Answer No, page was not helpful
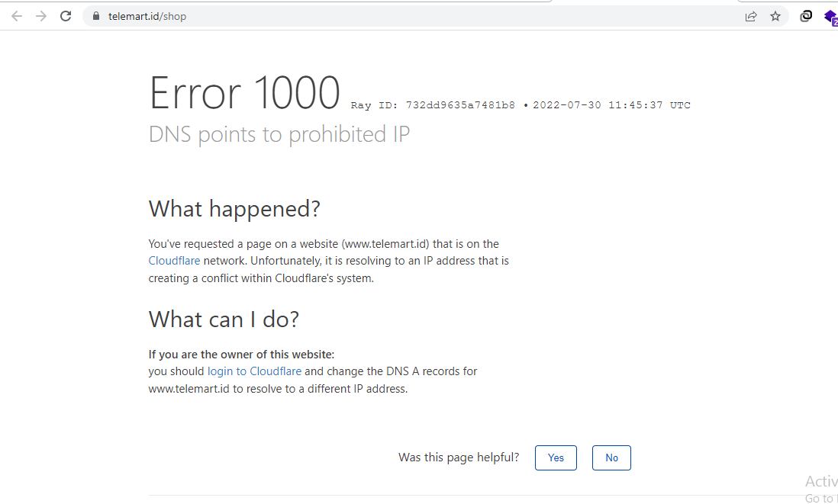 pyautogui.click(x=611, y=457)
